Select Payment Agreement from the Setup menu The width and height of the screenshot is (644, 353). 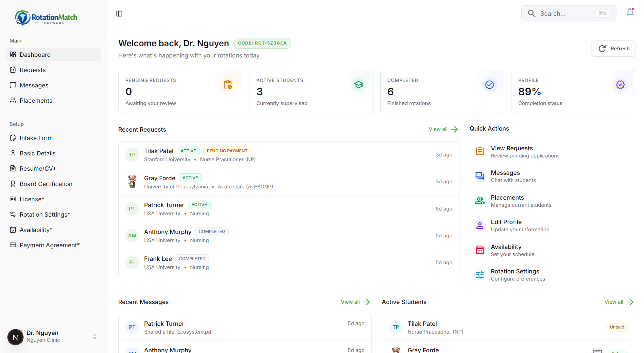(x=49, y=245)
